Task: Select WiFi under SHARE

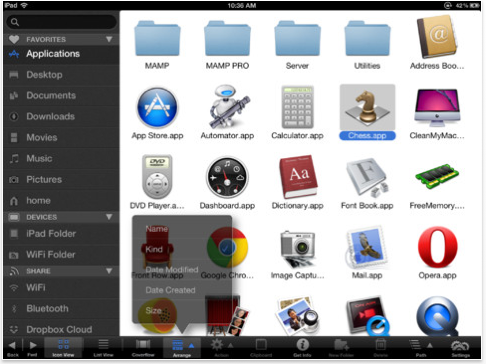Action: (61, 287)
